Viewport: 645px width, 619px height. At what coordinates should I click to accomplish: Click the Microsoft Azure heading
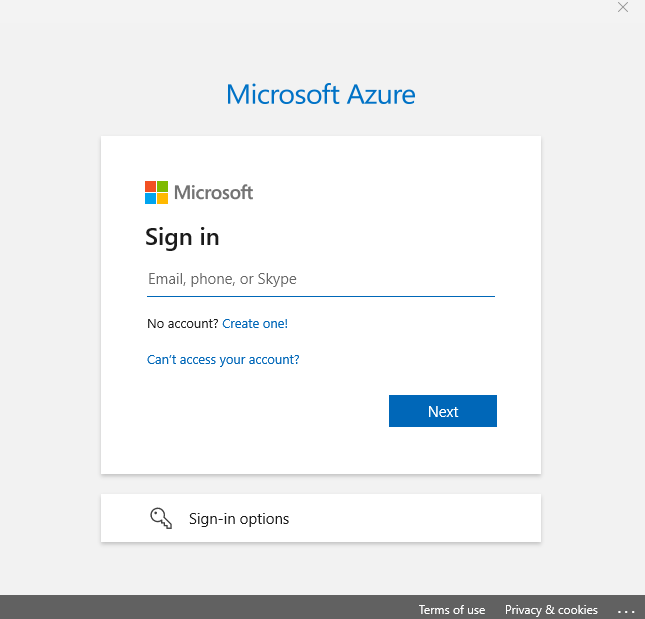(x=321, y=94)
